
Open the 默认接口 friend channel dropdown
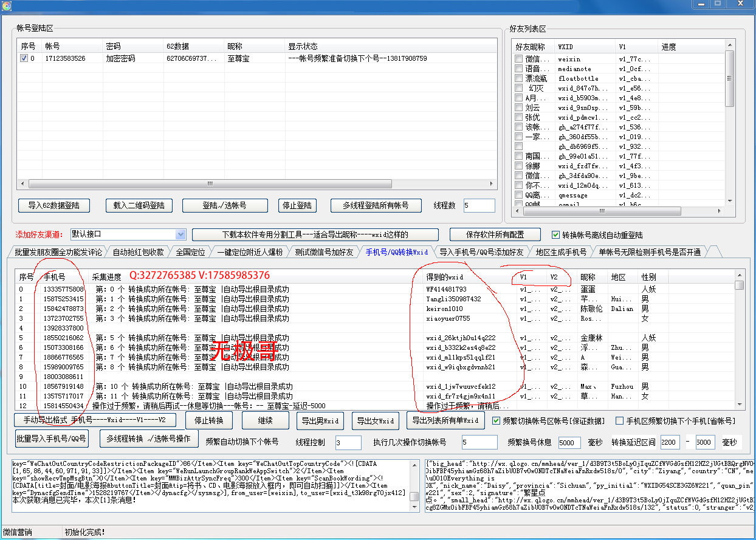[180, 234]
